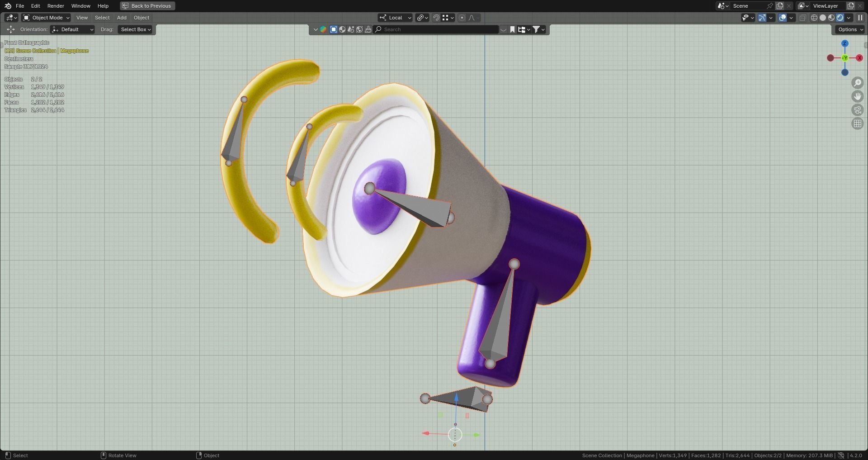Toggle the camera view icon
Viewport: 868px width, 460px height.
(858, 110)
